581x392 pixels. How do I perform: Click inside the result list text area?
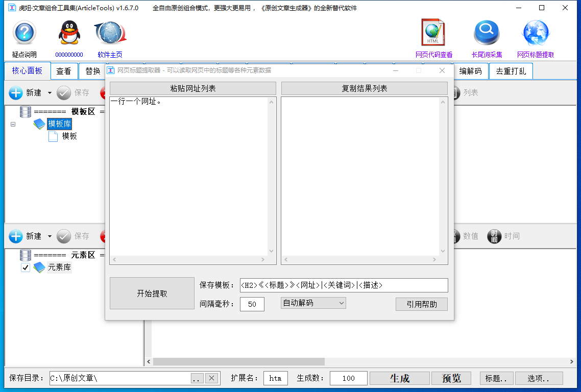(360, 177)
